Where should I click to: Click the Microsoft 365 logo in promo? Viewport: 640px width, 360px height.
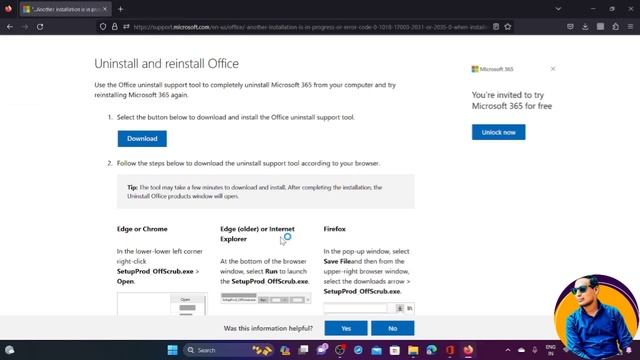tap(493, 69)
